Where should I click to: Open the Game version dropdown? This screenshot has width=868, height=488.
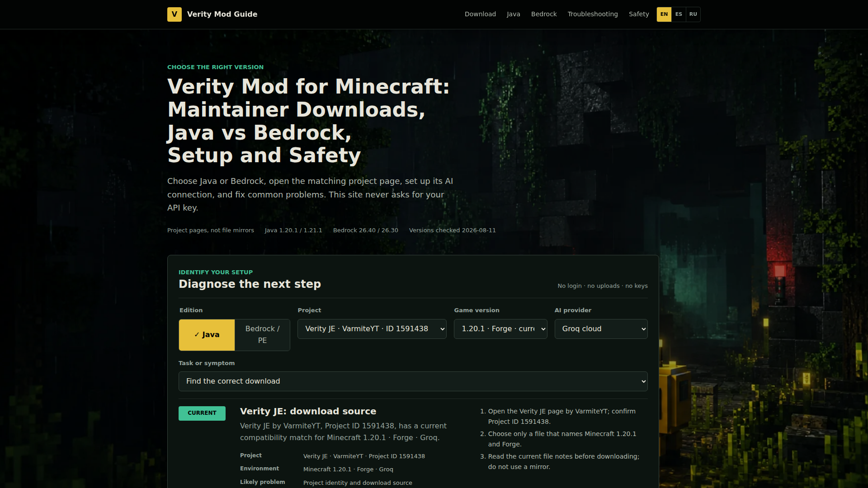pos(500,329)
